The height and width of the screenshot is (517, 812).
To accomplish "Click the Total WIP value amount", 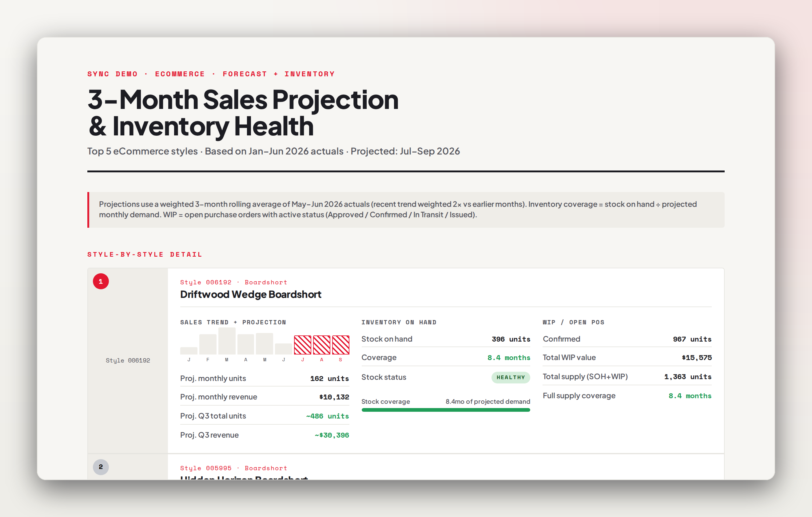I will (x=697, y=358).
